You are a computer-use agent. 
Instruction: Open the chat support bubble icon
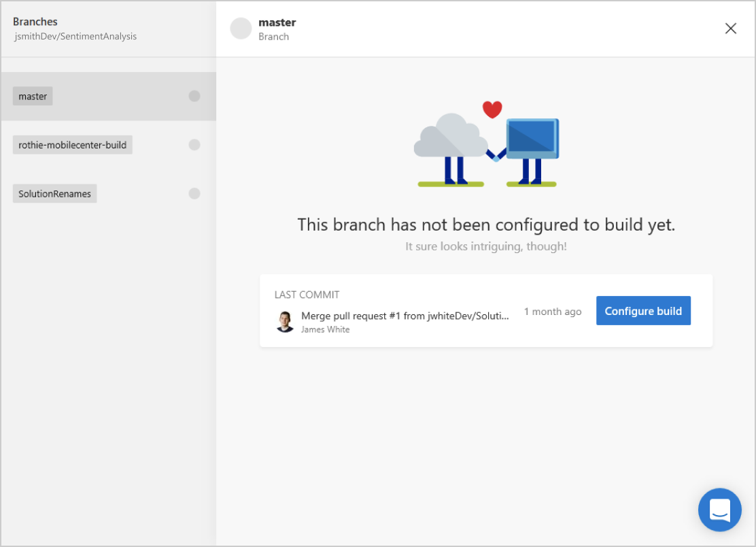pos(719,510)
